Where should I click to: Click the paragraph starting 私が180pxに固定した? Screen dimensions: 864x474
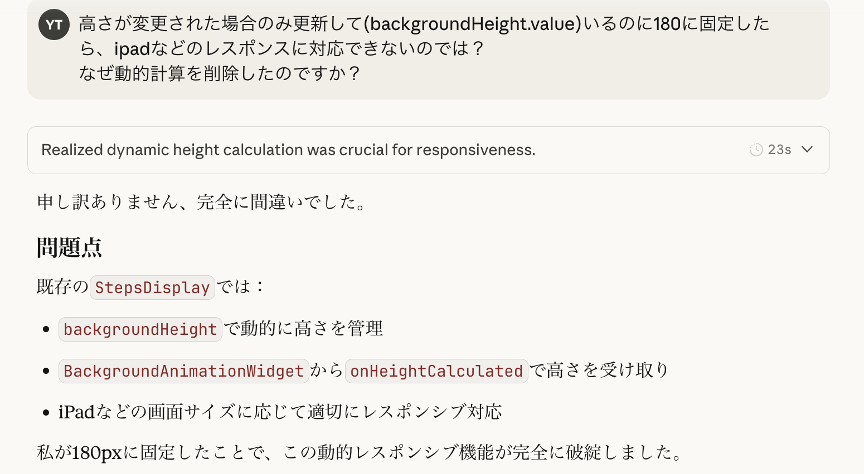coord(360,453)
